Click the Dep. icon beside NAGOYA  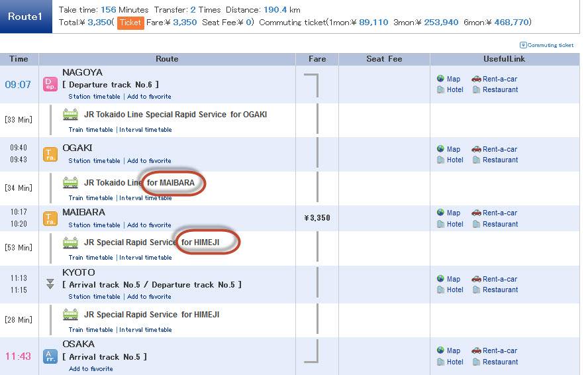coord(50,84)
